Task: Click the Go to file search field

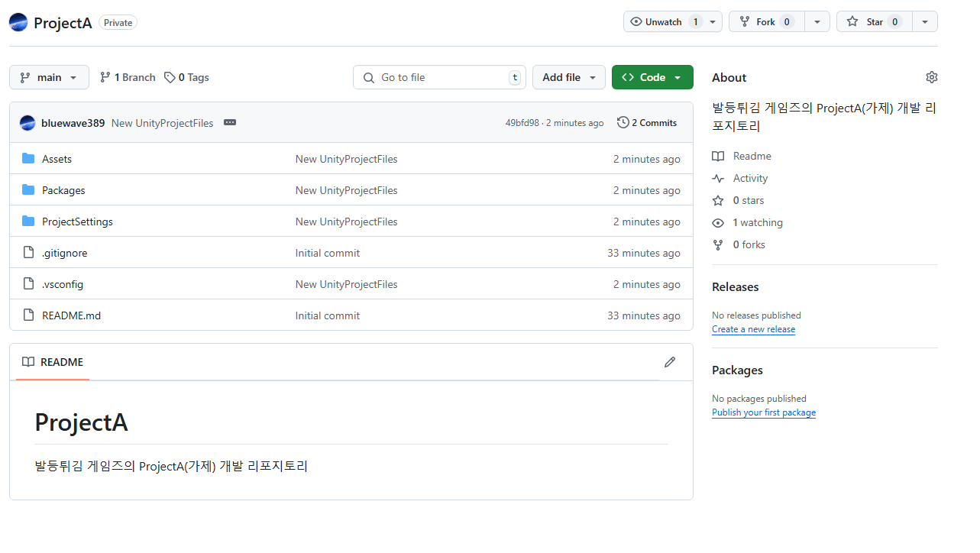Action: point(439,77)
